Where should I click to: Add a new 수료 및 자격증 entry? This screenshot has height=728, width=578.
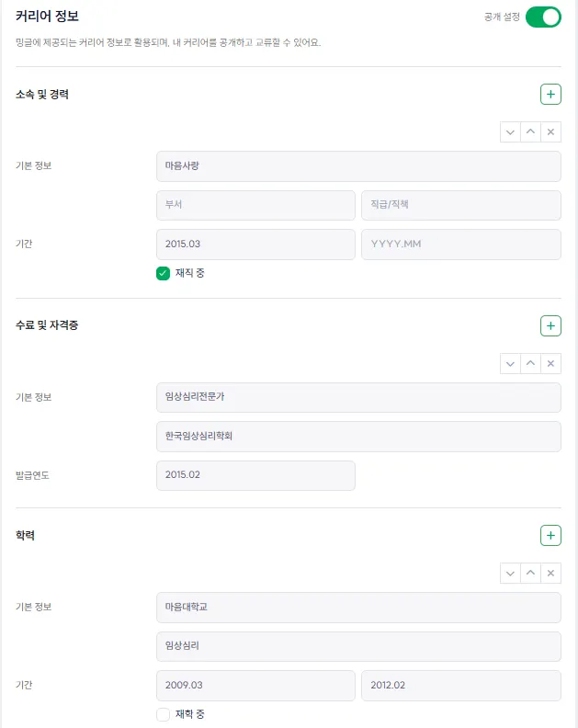pos(550,325)
